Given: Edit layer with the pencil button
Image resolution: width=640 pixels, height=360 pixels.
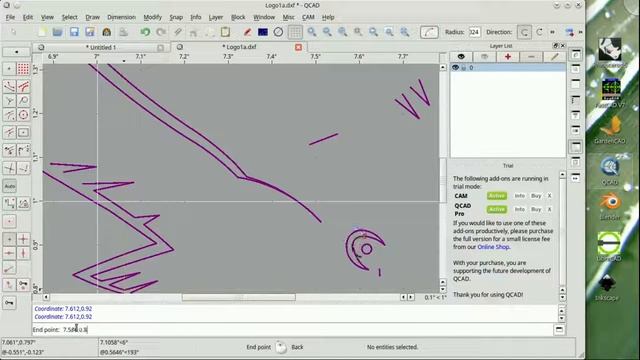Looking at the screenshot, I should point(554,57).
